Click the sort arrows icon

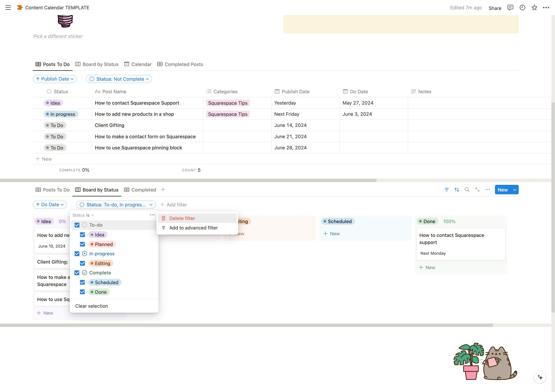[457, 190]
